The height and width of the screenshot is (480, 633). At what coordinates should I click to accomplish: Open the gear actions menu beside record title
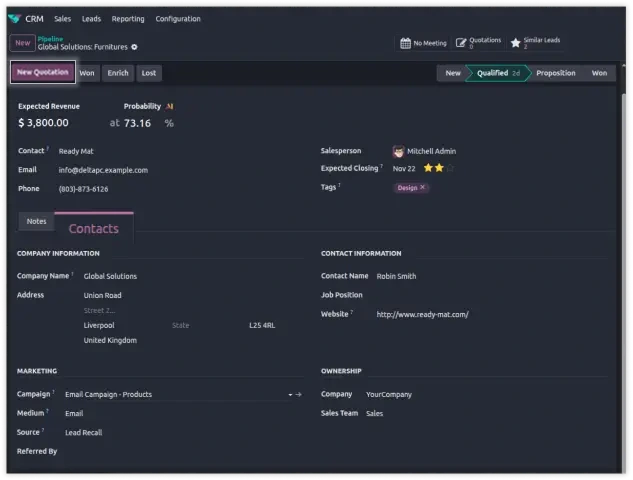coord(134,47)
